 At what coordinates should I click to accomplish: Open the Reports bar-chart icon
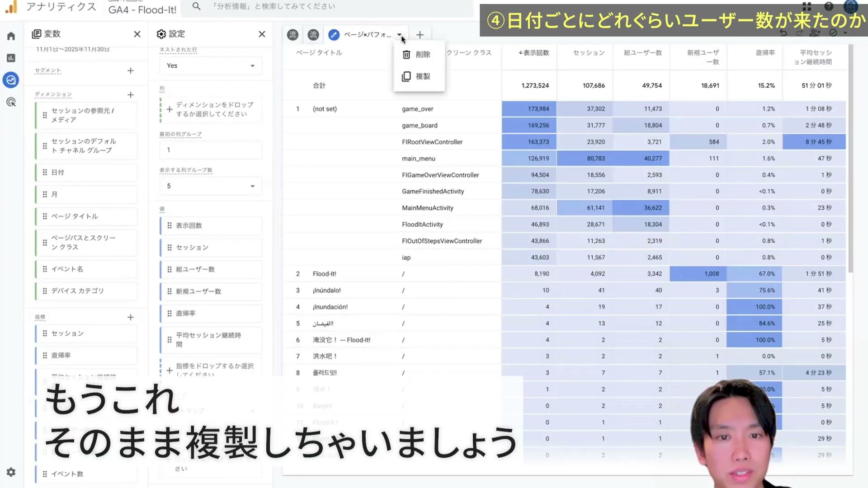(11, 58)
